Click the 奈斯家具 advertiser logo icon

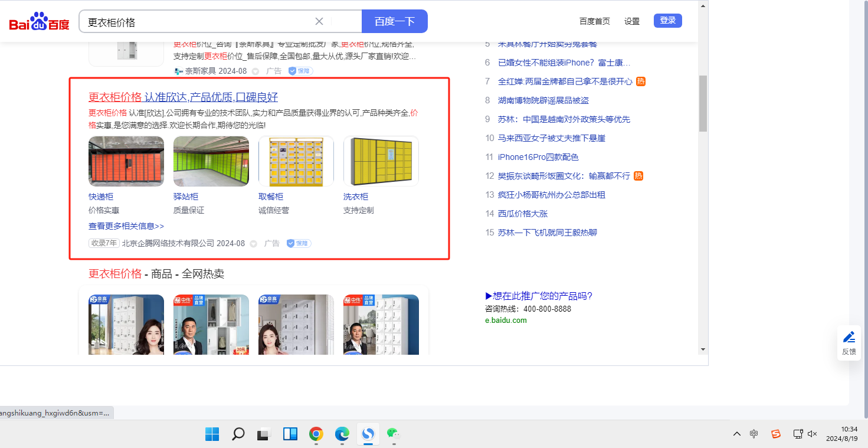pyautogui.click(x=179, y=71)
